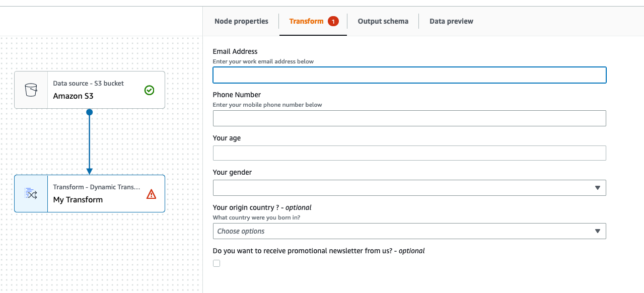This screenshot has height=293, width=644.
Task: Click the Email Address input field
Action: (409, 75)
